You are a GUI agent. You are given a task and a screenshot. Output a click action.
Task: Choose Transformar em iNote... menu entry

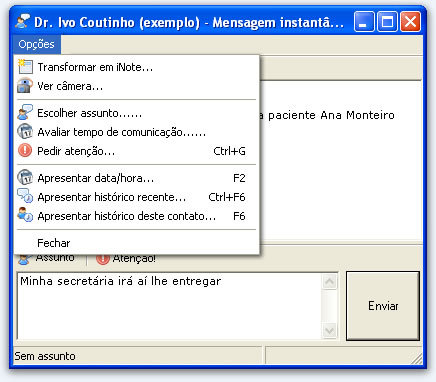136,67
